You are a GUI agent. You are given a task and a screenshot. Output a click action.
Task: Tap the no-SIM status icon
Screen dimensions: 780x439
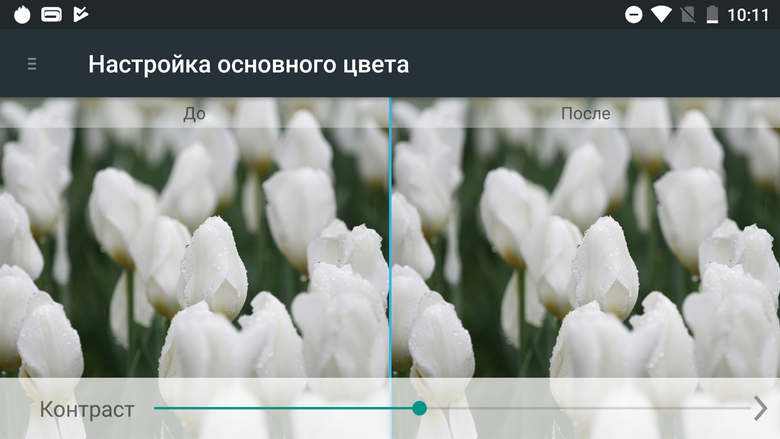pyautogui.click(x=688, y=15)
